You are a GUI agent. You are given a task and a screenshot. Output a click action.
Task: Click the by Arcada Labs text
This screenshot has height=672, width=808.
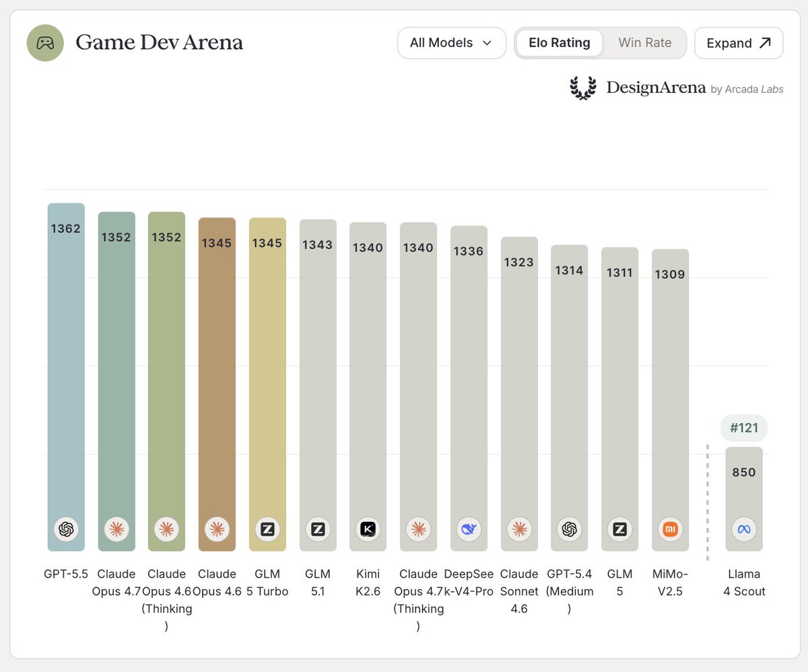coord(747,89)
